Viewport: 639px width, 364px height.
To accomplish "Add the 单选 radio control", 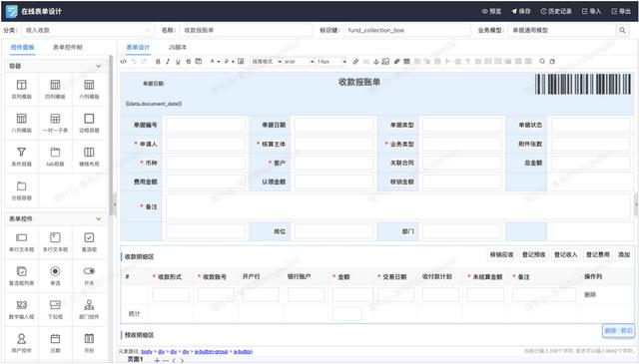I will pyautogui.click(x=55, y=275).
